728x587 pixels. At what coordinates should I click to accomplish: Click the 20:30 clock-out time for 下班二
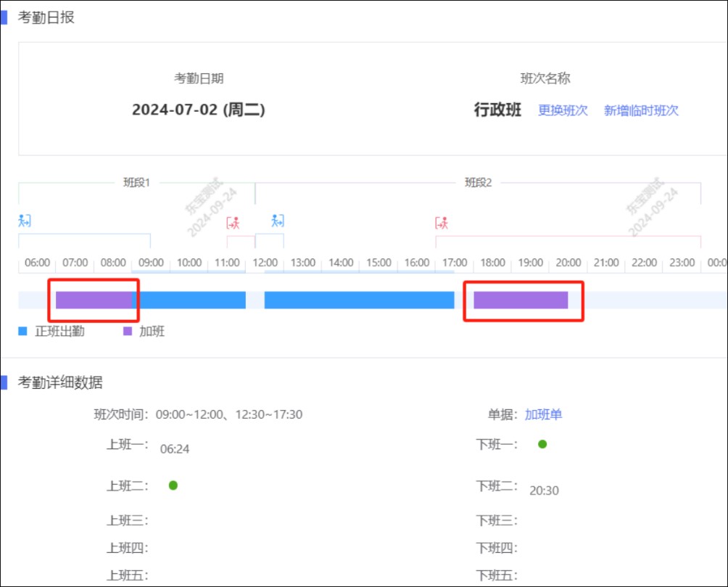(x=544, y=490)
